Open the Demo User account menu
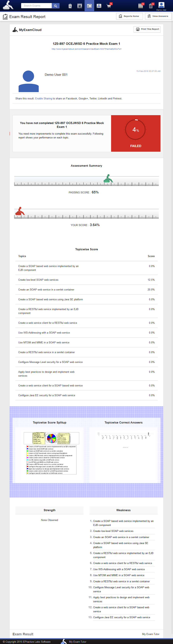 pos(161,6)
